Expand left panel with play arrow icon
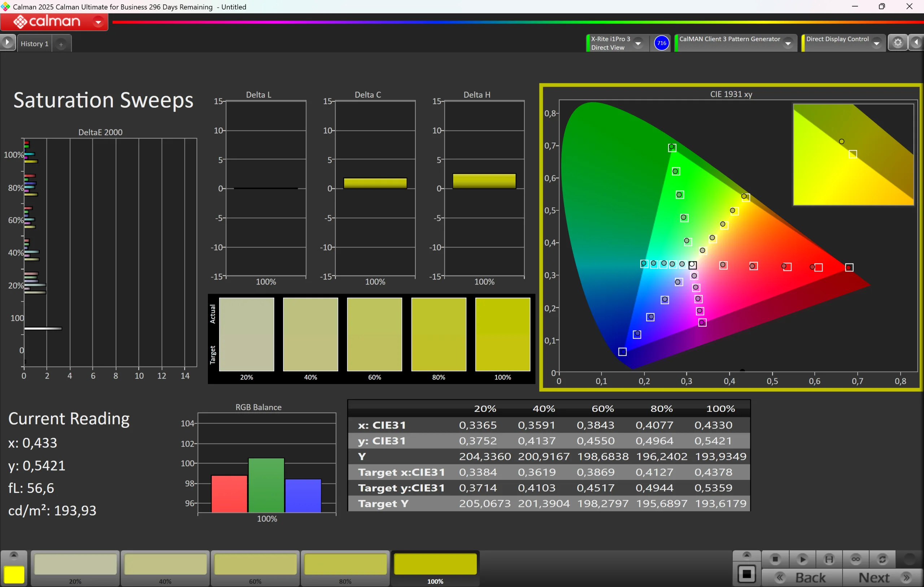The image size is (924, 587). (x=8, y=43)
